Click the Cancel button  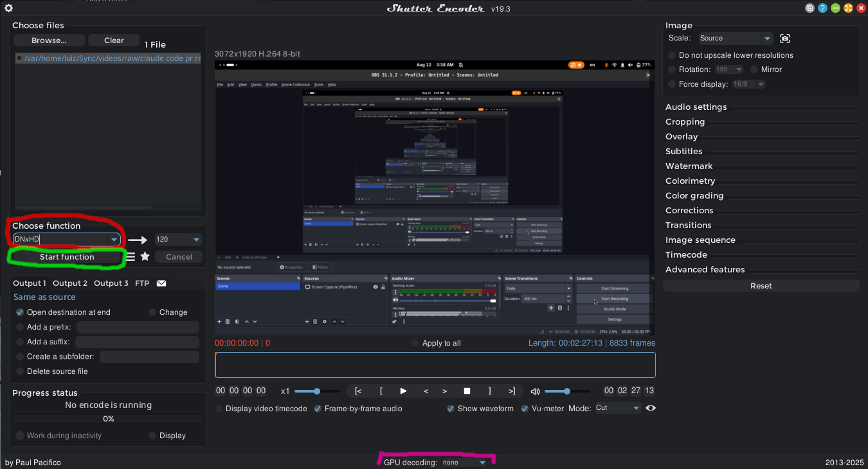[179, 257]
